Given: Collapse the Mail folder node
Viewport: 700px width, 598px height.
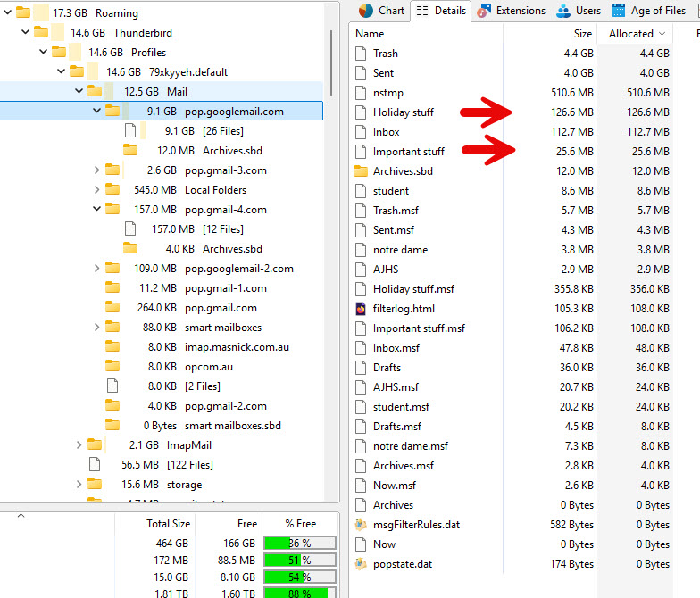Looking at the screenshot, I should [x=79, y=91].
